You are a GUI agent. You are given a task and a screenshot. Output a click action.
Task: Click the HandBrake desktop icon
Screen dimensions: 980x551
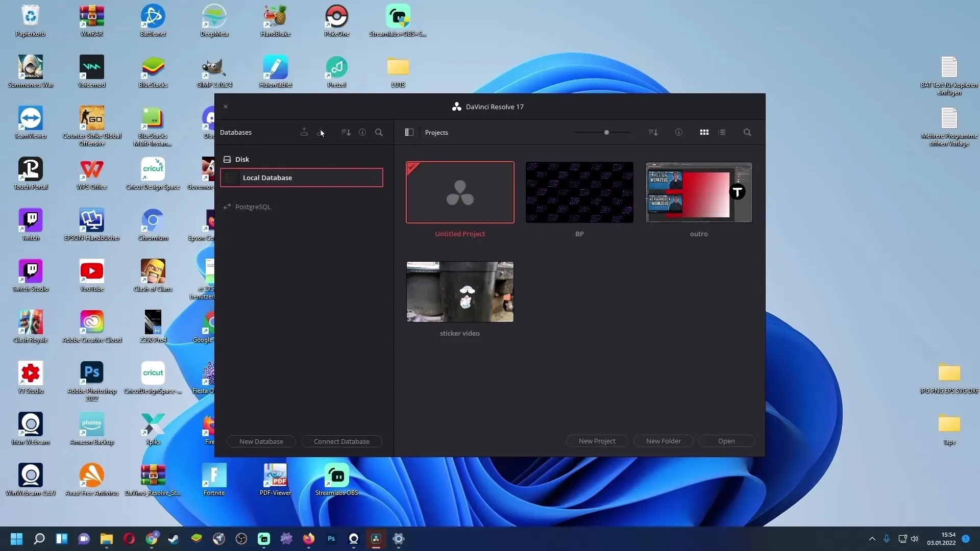point(276,20)
